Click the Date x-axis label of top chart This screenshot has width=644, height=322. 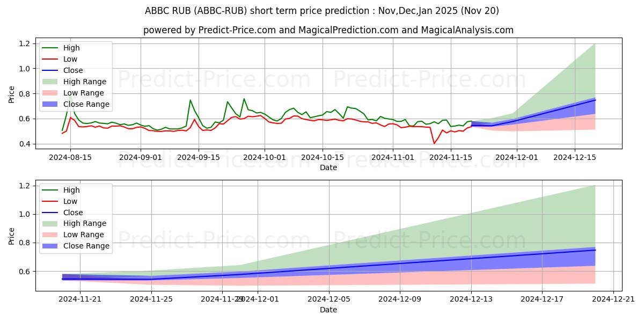tap(328, 167)
